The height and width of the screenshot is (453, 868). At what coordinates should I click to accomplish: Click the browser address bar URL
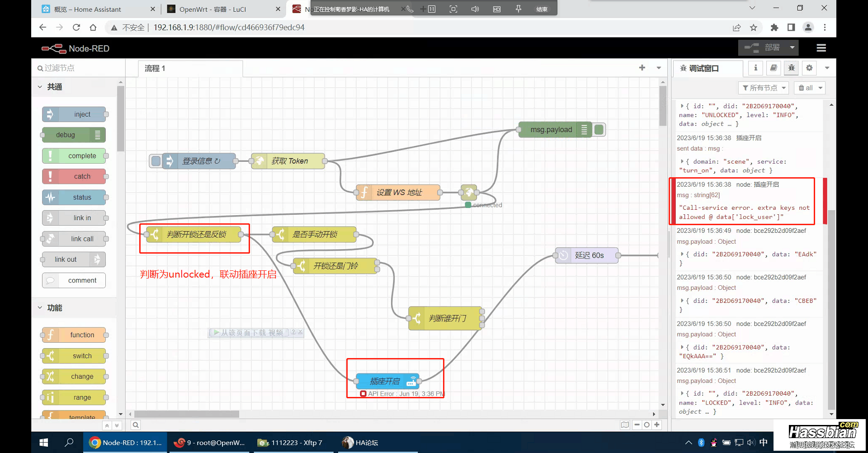click(x=229, y=28)
